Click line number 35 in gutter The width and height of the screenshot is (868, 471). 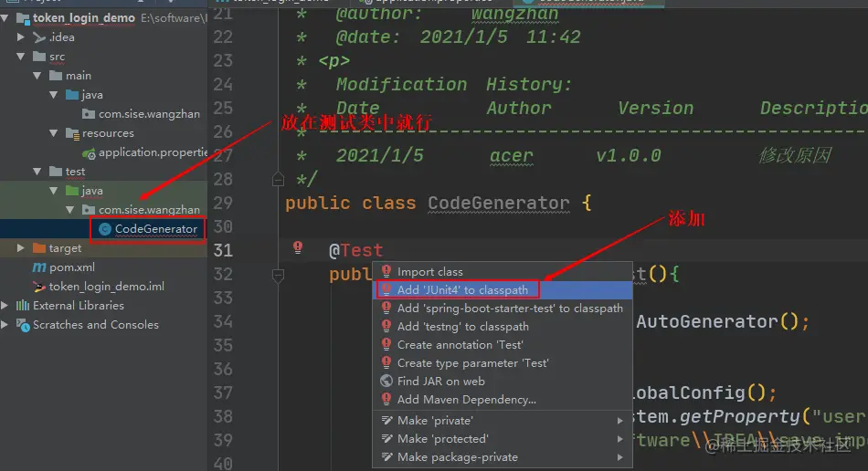(x=223, y=346)
